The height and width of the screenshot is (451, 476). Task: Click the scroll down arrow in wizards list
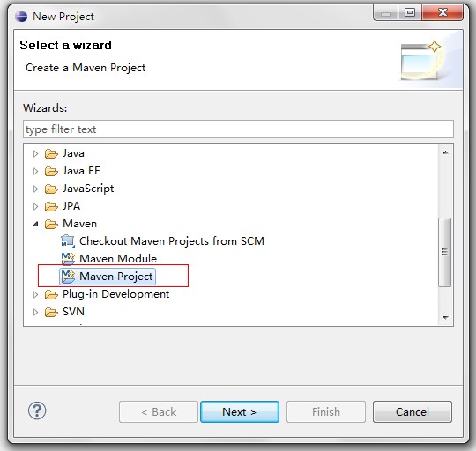point(445,318)
